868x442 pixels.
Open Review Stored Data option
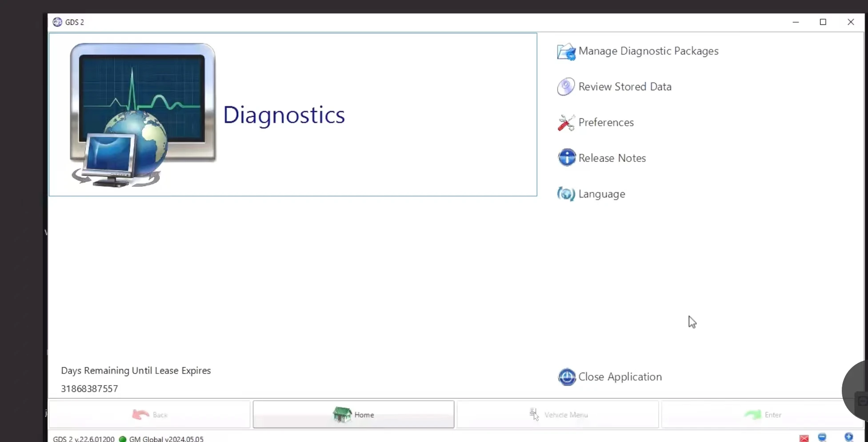tap(625, 87)
